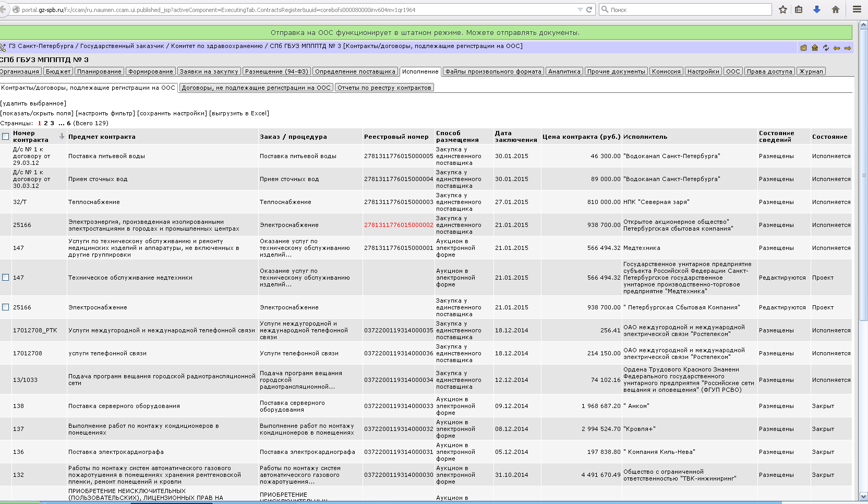Click the настроить фильтр link

(x=105, y=113)
